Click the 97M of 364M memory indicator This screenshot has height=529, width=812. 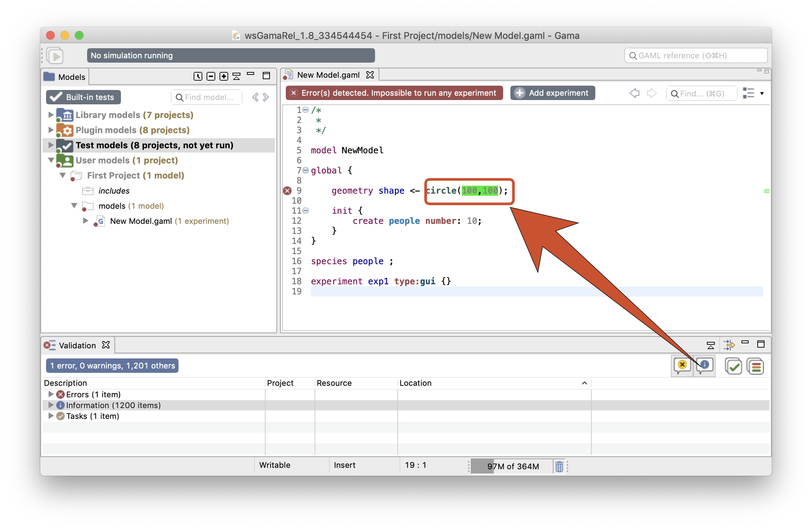point(513,466)
